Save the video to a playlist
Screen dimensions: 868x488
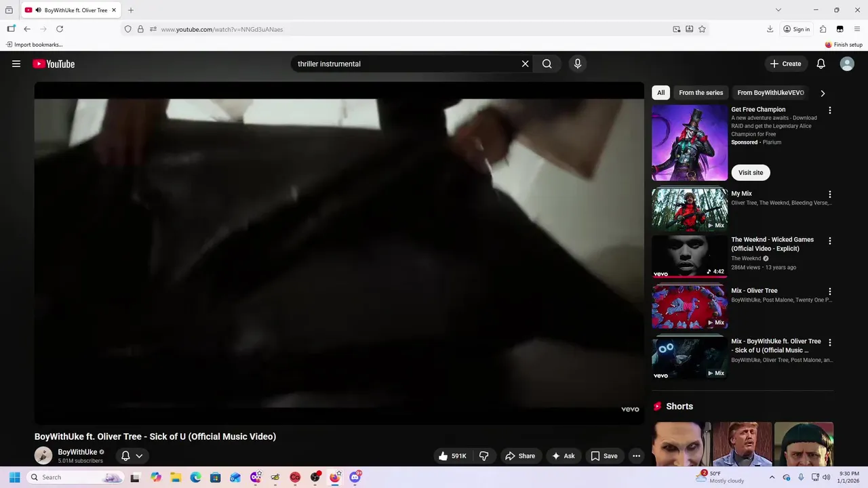(x=604, y=456)
